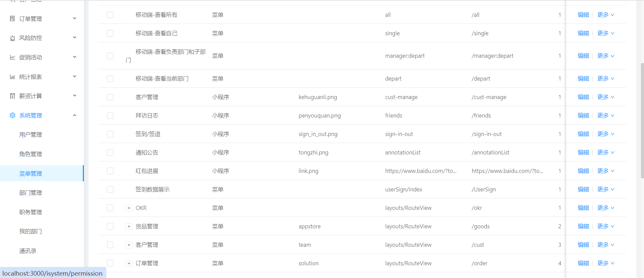Open 更多 dropdown for 红包进展 row
This screenshot has width=644, height=278.
(606, 171)
